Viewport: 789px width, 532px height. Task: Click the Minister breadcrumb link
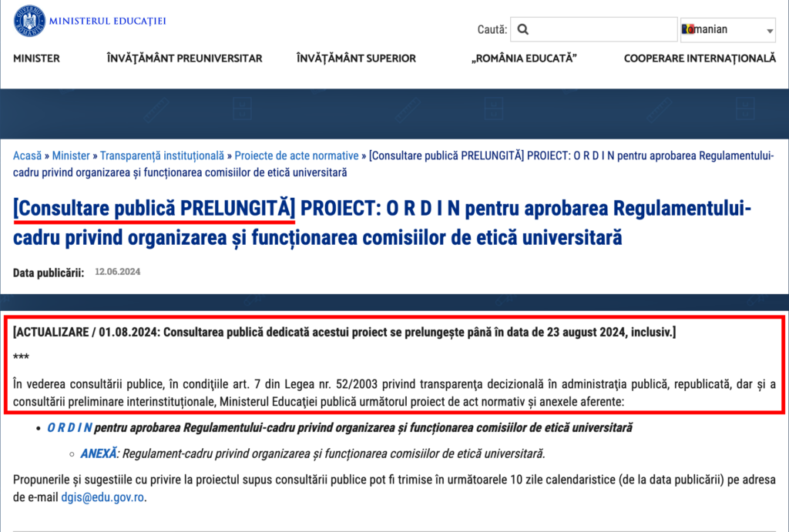tap(71, 156)
